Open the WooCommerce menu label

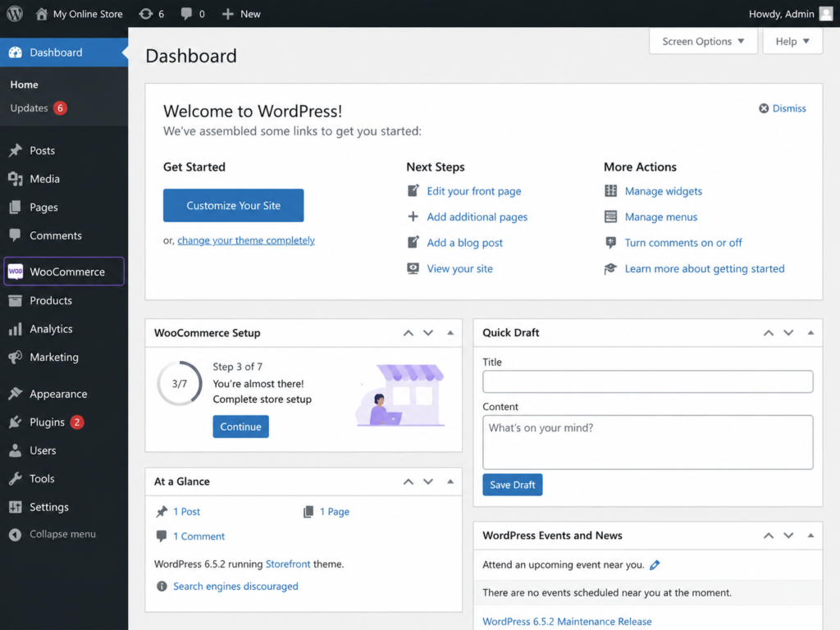pyautogui.click(x=67, y=272)
